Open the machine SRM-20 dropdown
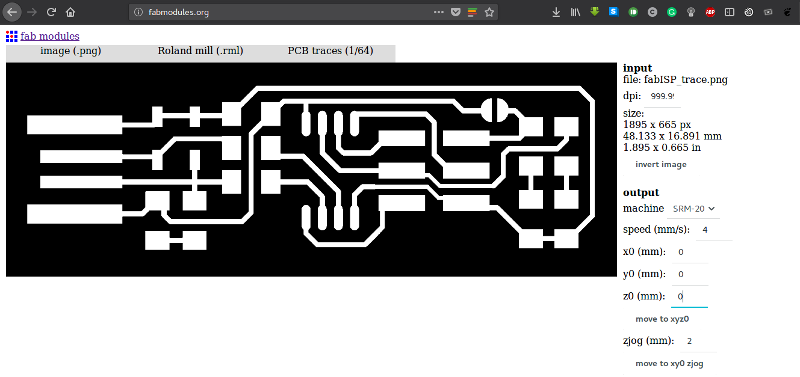Viewport: 800px width, 377px height. point(693,209)
